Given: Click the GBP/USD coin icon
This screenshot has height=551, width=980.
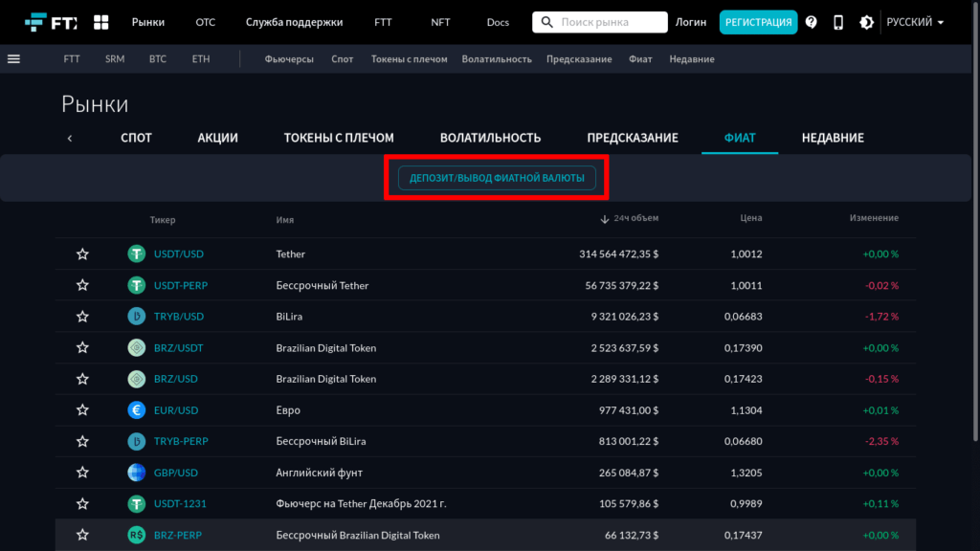Looking at the screenshot, I should pyautogui.click(x=137, y=473).
